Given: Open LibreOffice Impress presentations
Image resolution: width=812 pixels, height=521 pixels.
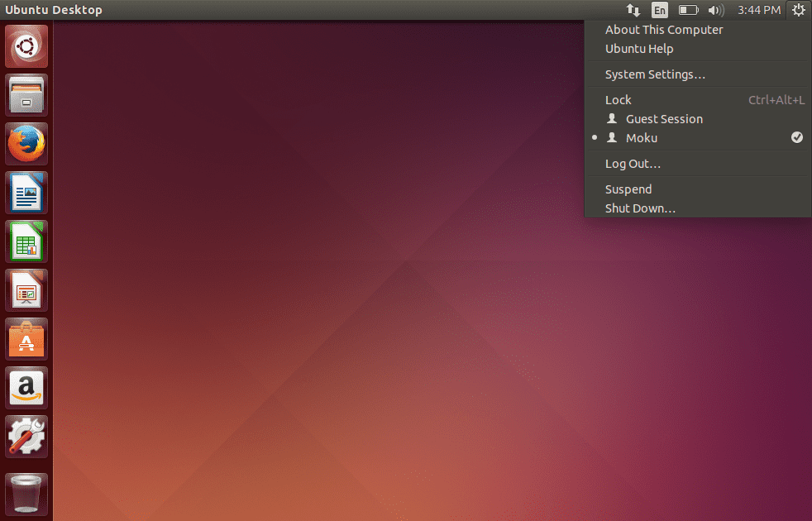Looking at the screenshot, I should (26, 290).
